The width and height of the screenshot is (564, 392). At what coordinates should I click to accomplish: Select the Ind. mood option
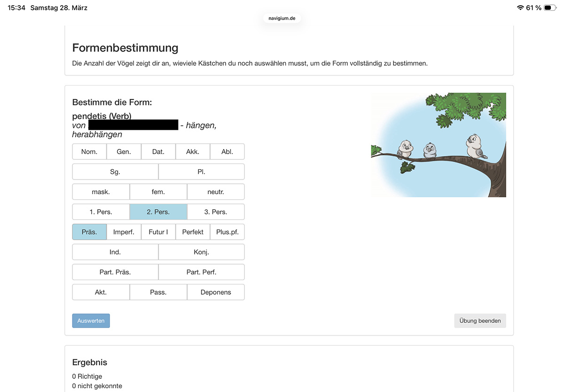(115, 252)
